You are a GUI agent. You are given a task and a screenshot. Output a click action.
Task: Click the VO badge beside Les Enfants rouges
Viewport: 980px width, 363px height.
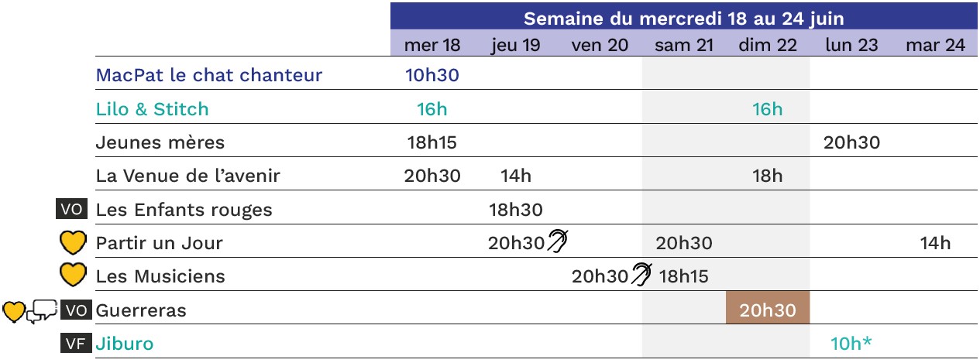tap(74, 209)
